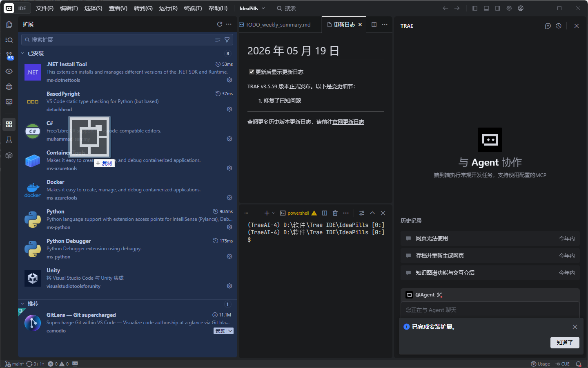Install the GitLens extension

tap(220, 331)
